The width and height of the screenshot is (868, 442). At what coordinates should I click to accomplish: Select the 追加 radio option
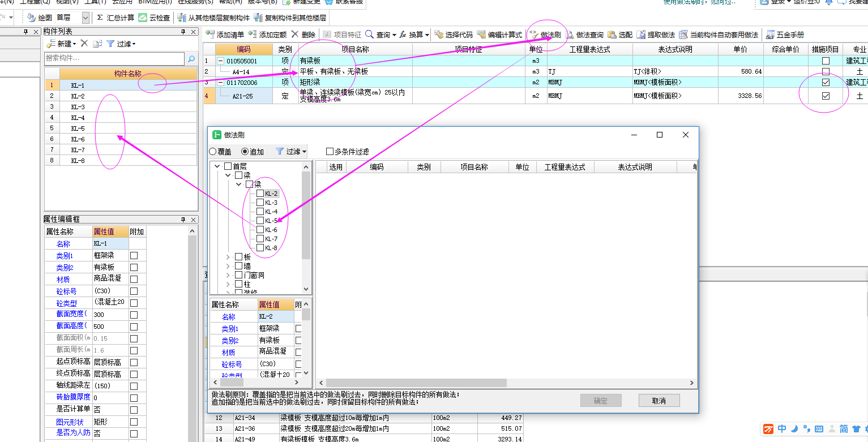coord(245,152)
